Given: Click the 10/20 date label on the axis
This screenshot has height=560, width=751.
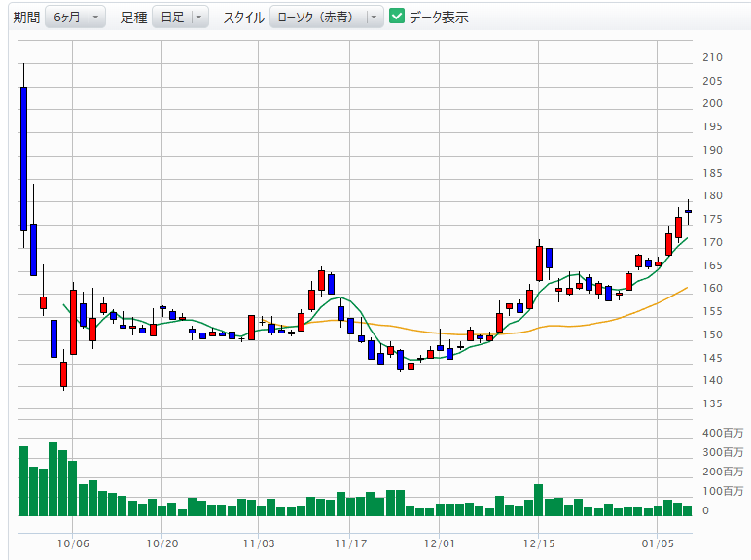Looking at the screenshot, I should tap(161, 542).
